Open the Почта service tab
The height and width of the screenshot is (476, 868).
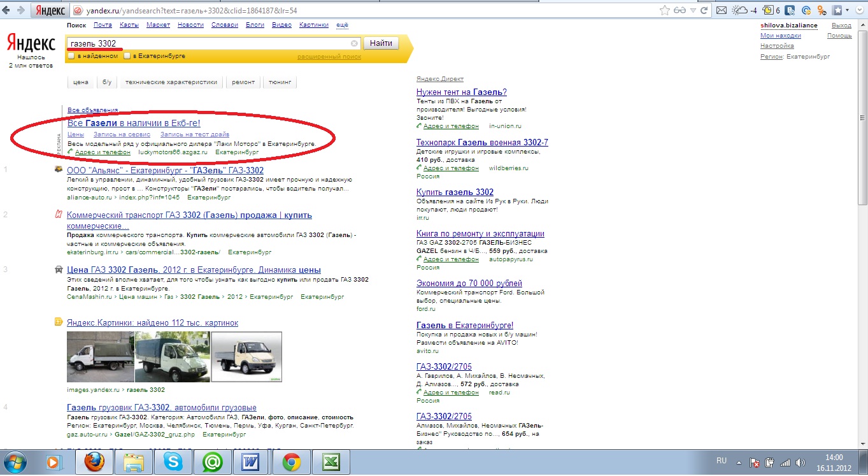[103, 25]
